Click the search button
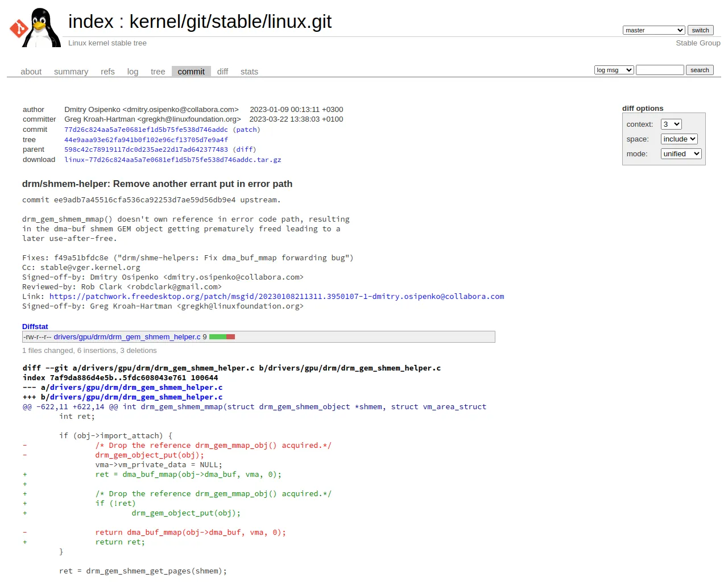The image size is (728, 582). click(x=700, y=70)
